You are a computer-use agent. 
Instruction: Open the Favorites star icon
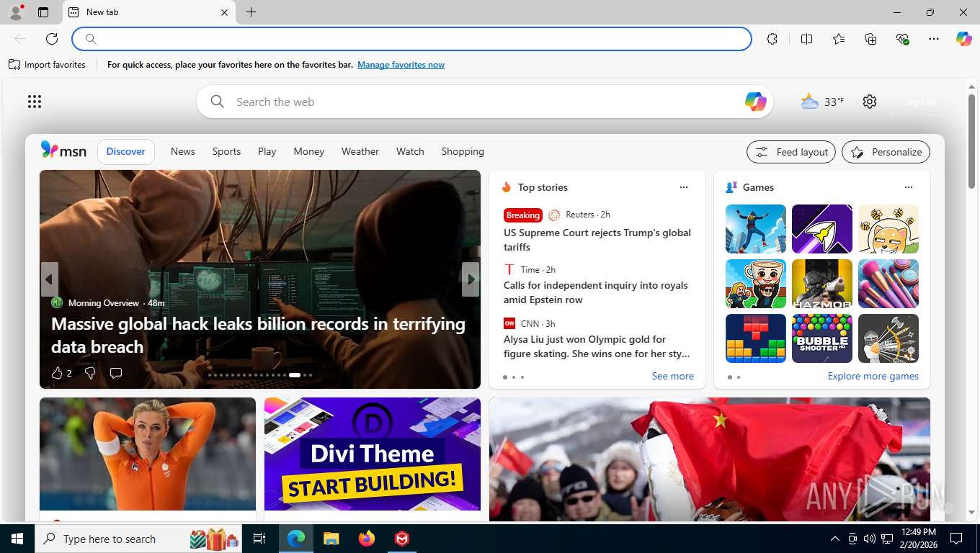tap(839, 39)
